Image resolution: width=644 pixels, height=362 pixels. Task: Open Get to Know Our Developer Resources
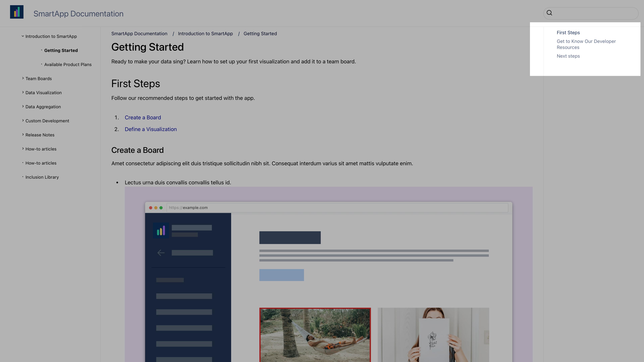586,44
